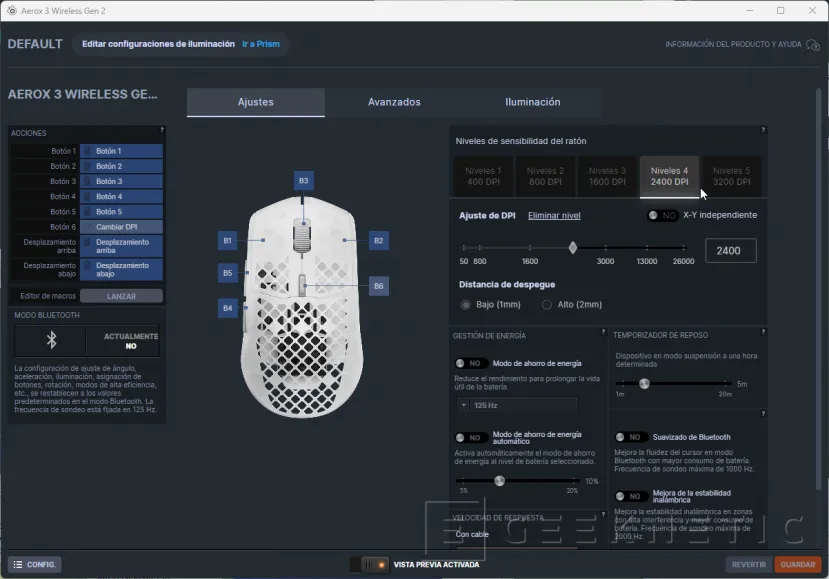The image size is (829, 579).
Task: Click the ACTUALMENTE NO Bluetooth status button
Action: [x=123, y=341]
